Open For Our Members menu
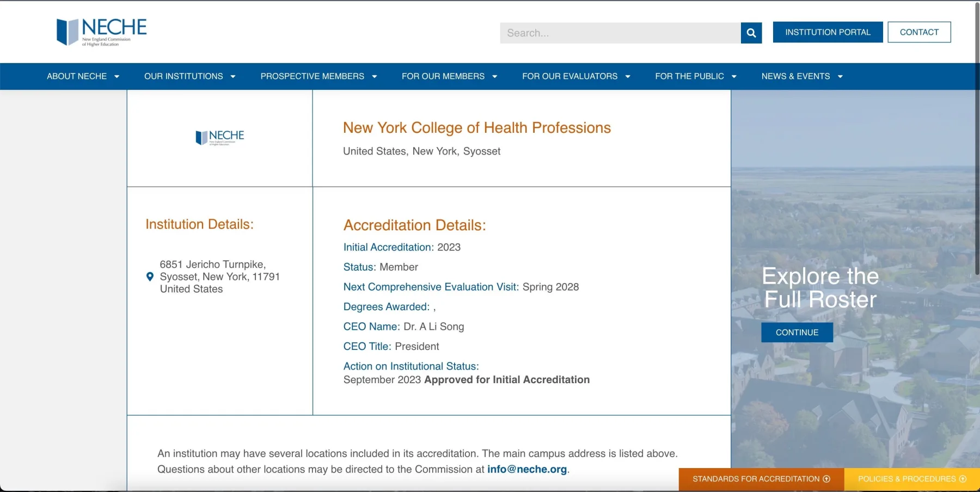Viewport: 980px width, 492px height. [x=443, y=76]
